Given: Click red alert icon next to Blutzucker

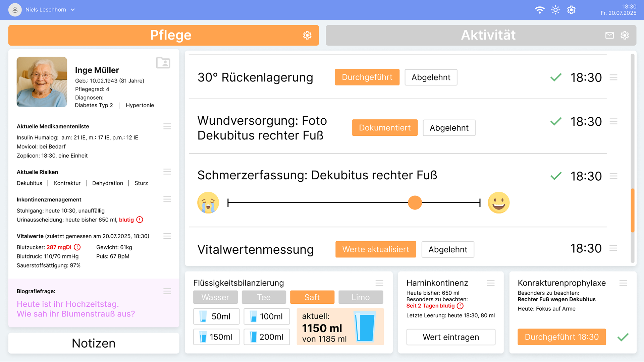Looking at the screenshot, I should 77,247.
